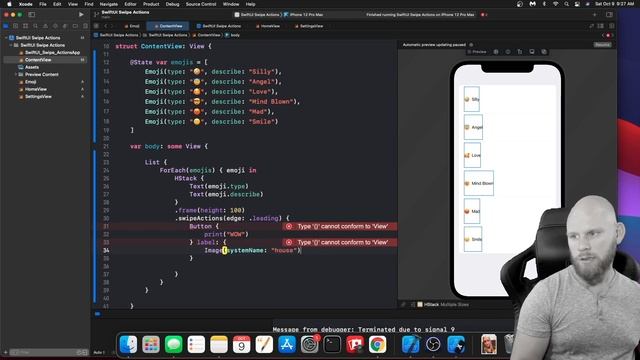Select SettingsView file in navigator

click(x=38, y=96)
